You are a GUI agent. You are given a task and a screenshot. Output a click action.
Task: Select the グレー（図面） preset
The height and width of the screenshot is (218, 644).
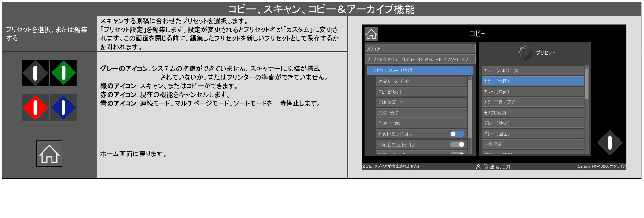[533, 134]
